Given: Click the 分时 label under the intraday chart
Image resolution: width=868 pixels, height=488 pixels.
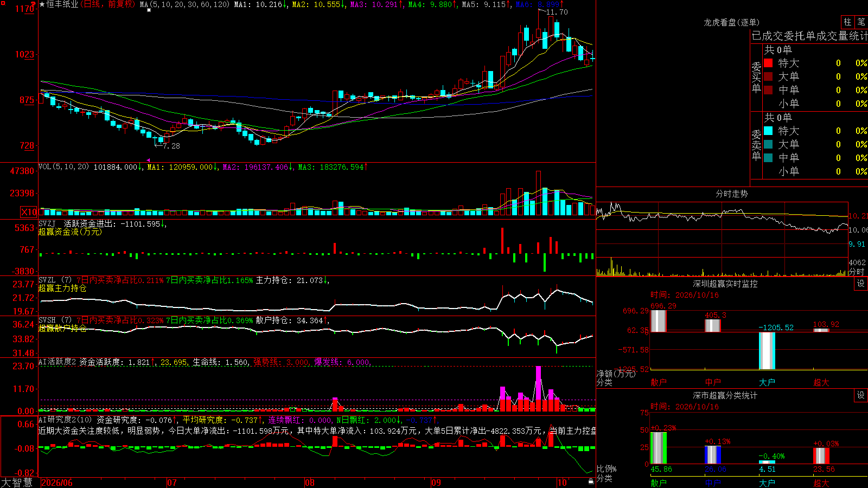Looking at the screenshot, I should click(x=857, y=272).
